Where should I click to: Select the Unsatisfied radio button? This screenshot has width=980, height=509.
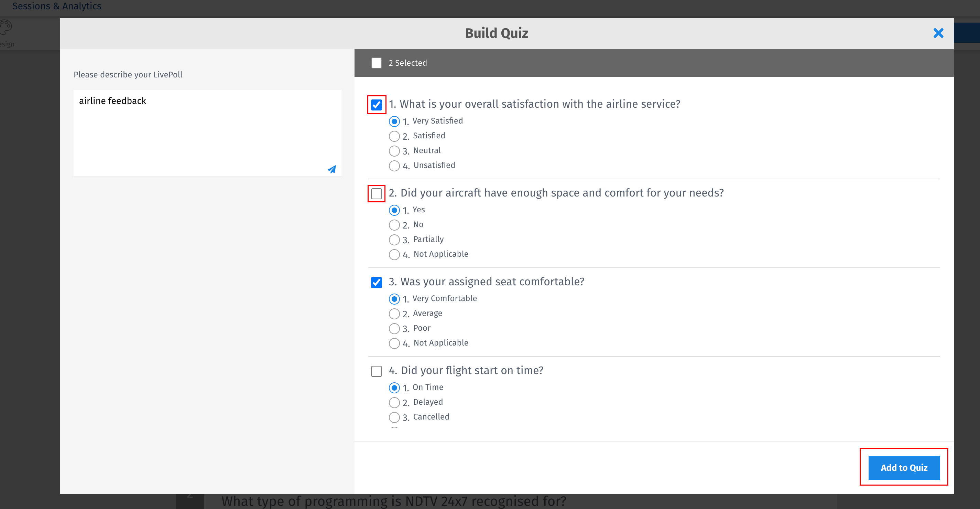394,166
